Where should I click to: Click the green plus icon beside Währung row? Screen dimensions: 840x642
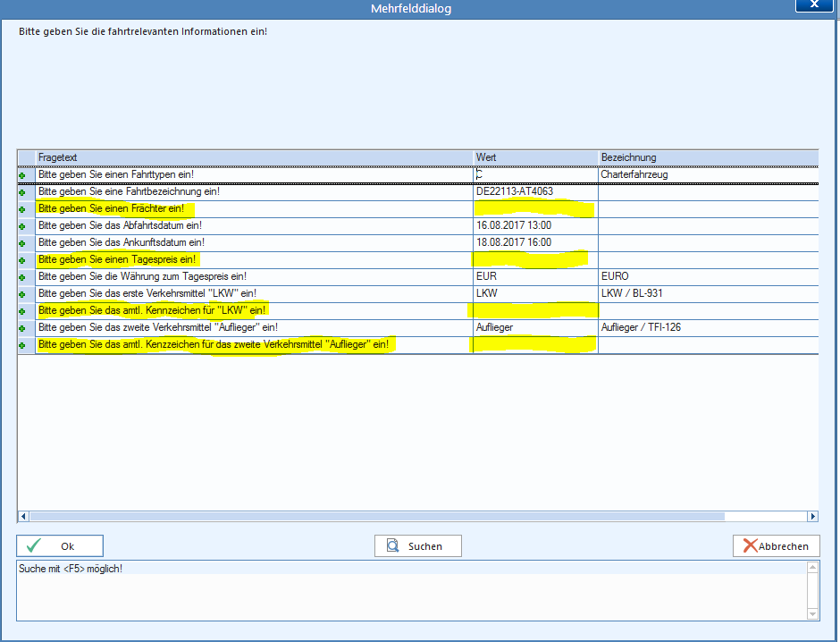pos(22,277)
